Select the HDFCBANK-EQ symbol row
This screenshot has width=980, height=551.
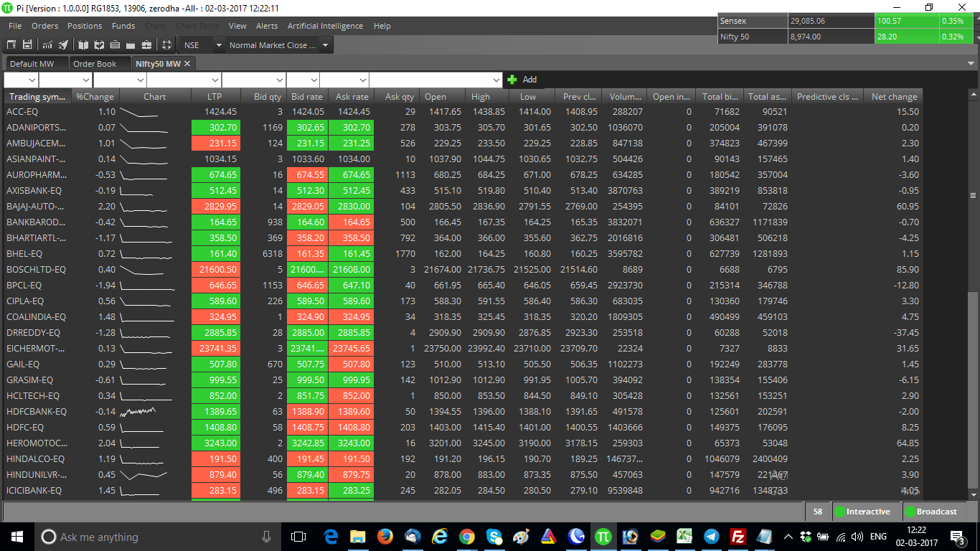coord(36,411)
